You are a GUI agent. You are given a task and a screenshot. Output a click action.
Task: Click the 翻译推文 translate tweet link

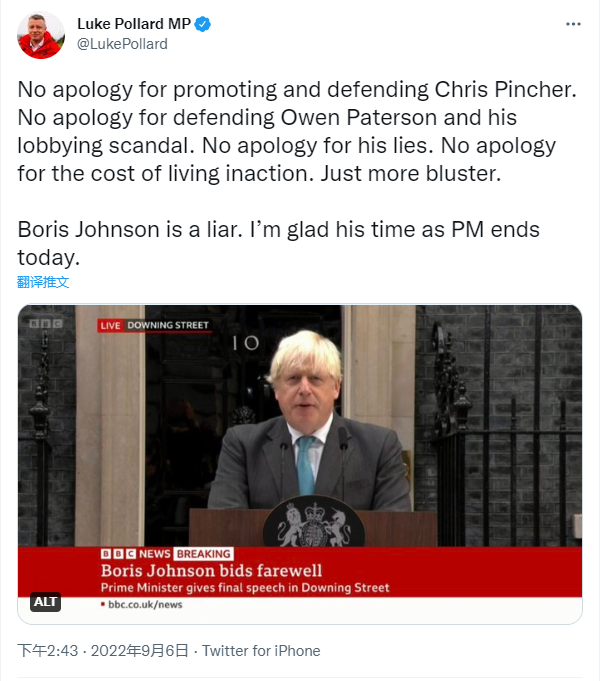[43, 282]
